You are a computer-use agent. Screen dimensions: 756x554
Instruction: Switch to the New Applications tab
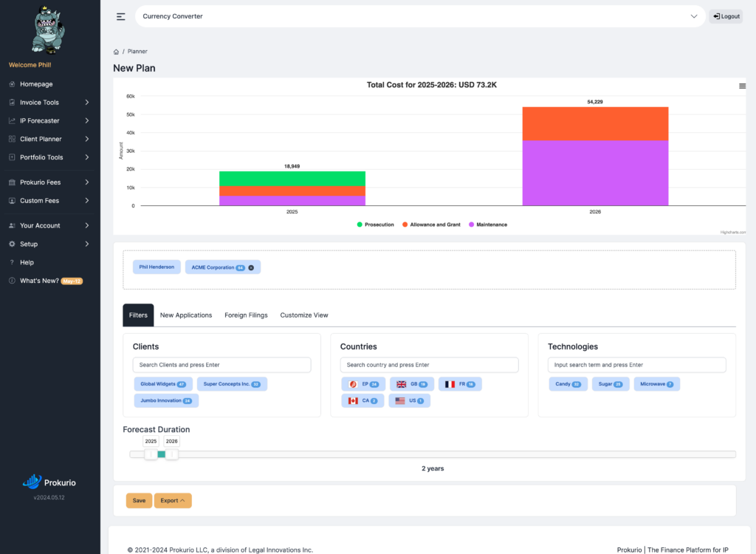[186, 315]
